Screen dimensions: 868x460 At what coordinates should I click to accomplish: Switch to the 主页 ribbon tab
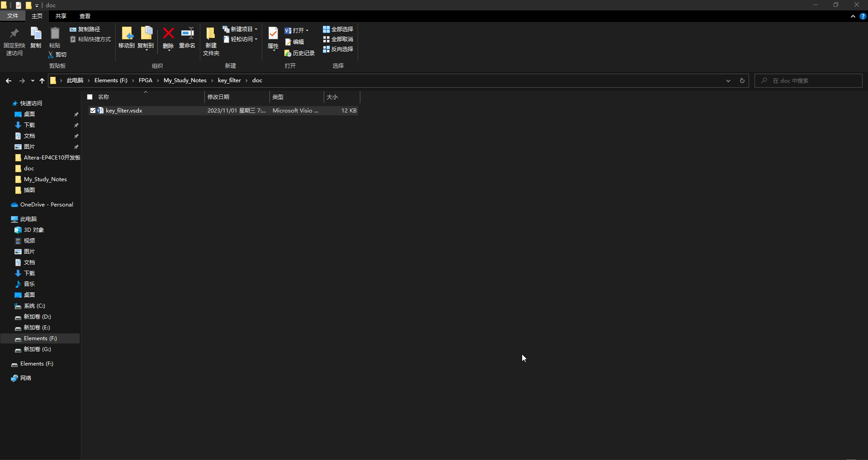[x=37, y=16]
